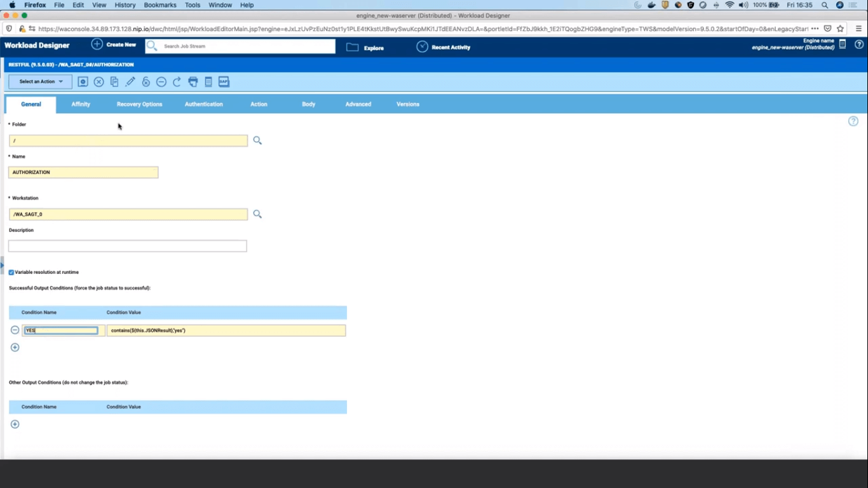
Task: Open the Explore view
Action: pyautogui.click(x=365, y=48)
